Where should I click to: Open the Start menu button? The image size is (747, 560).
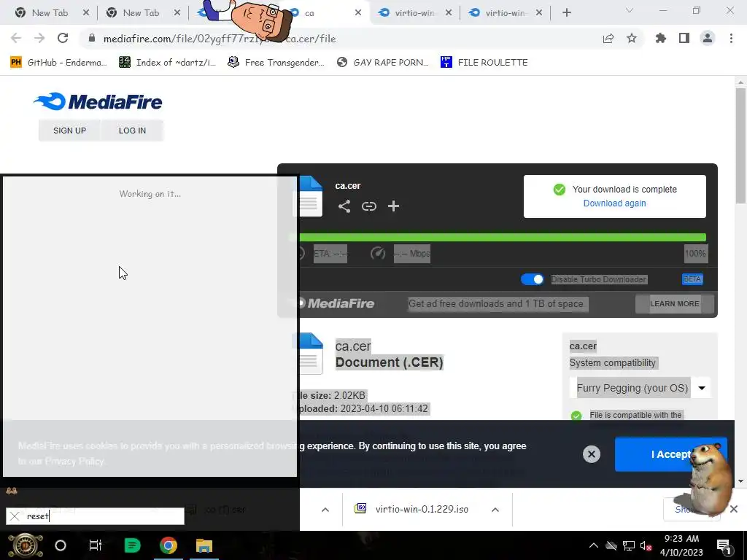tap(26, 545)
